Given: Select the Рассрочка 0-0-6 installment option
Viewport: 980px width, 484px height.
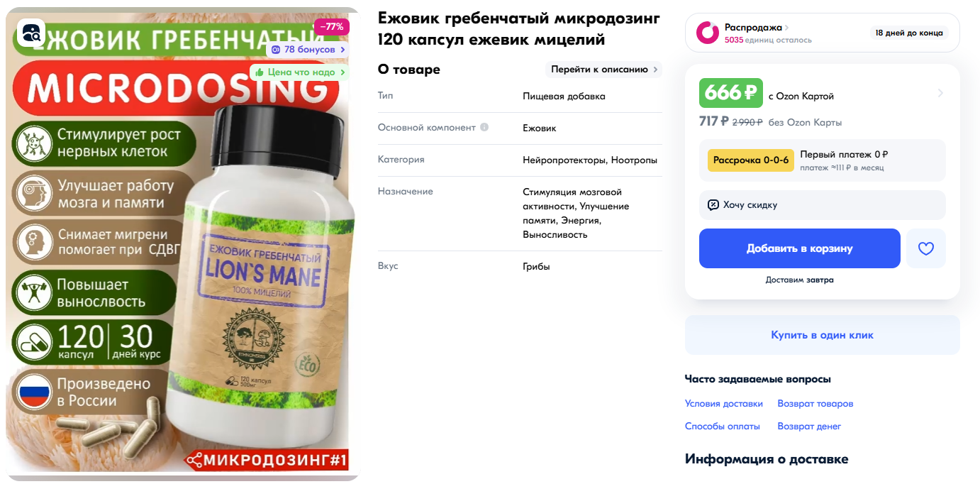Looking at the screenshot, I should click(751, 160).
